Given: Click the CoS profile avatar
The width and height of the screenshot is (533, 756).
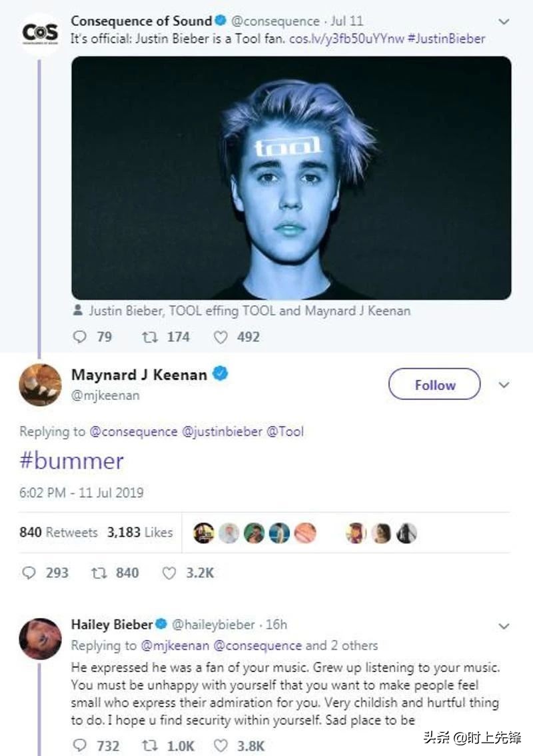Looking at the screenshot, I should [x=40, y=32].
